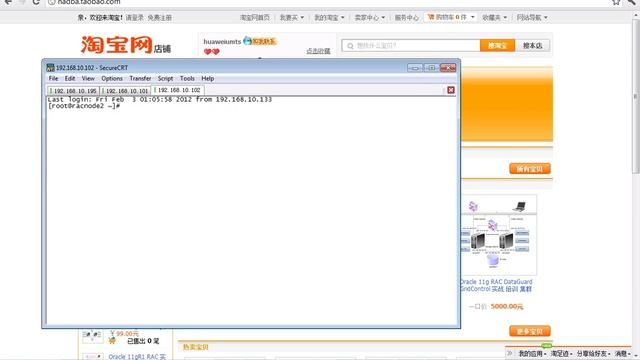Open the SecureCRT window title icon
The height and width of the screenshot is (360, 640).
click(51, 68)
